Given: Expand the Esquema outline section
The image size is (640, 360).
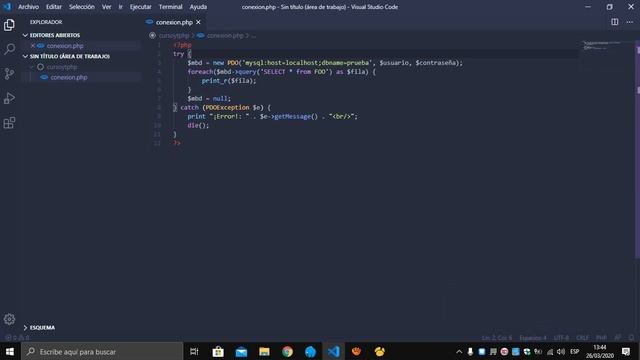Looking at the screenshot, I should click(25, 327).
